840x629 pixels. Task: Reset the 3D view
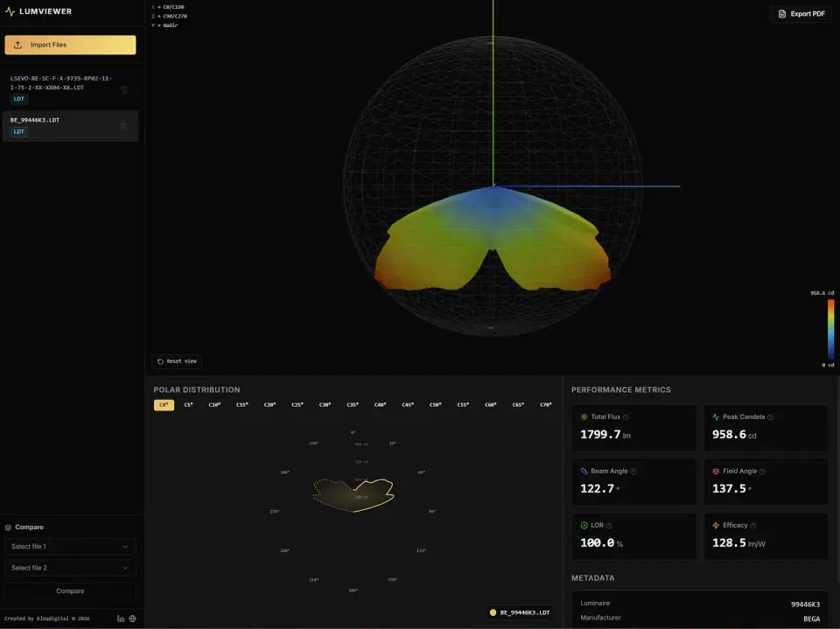tap(177, 361)
